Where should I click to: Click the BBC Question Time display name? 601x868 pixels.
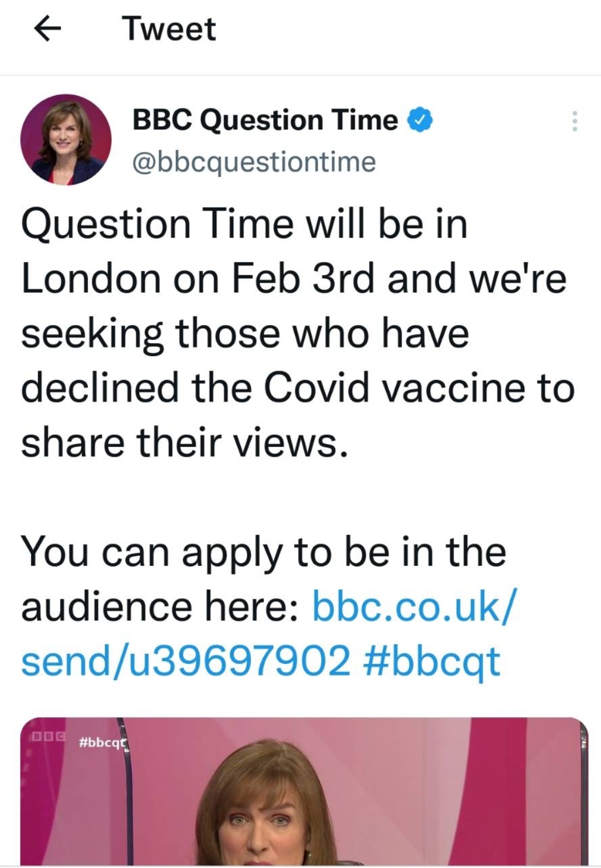[x=265, y=120]
